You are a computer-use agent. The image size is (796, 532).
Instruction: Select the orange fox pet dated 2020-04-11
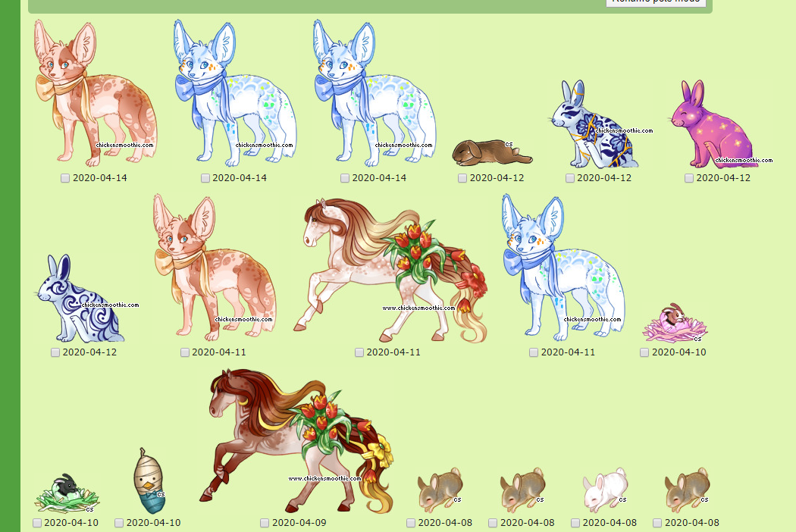[215, 268]
